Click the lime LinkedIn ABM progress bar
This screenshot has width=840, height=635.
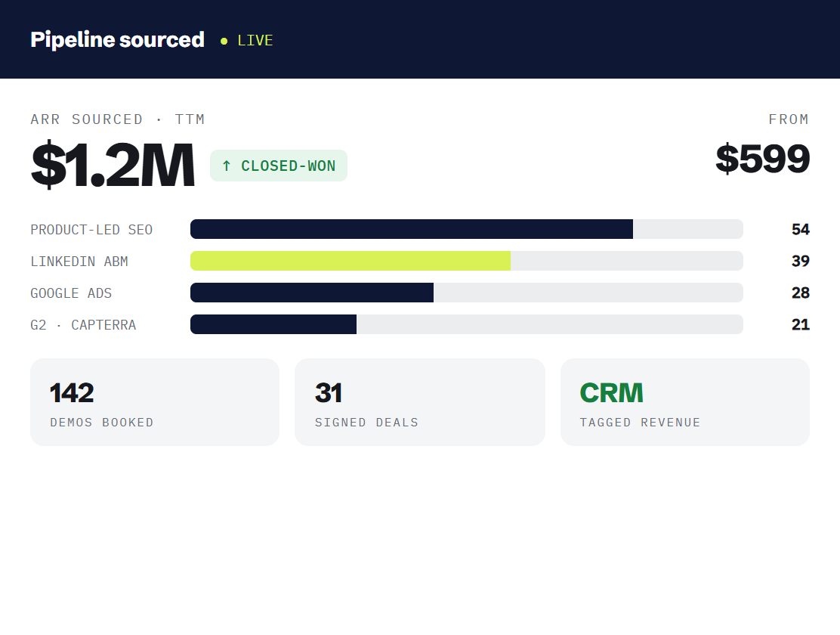pos(467,261)
